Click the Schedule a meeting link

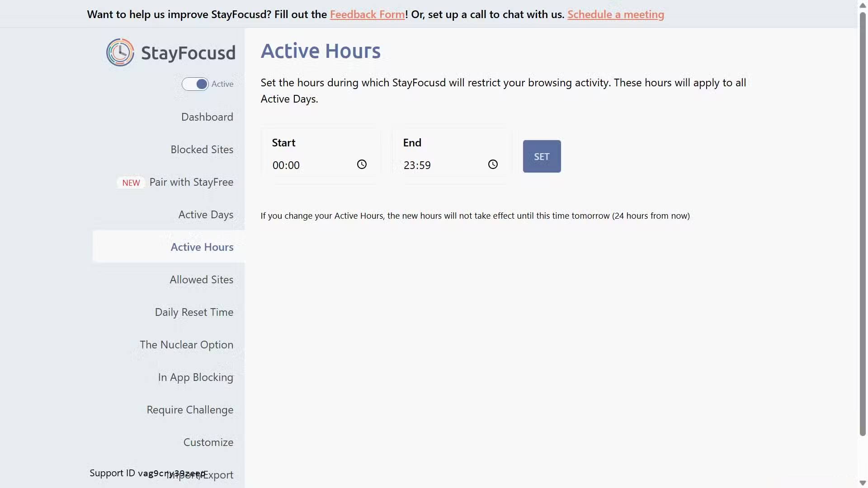coord(615,14)
